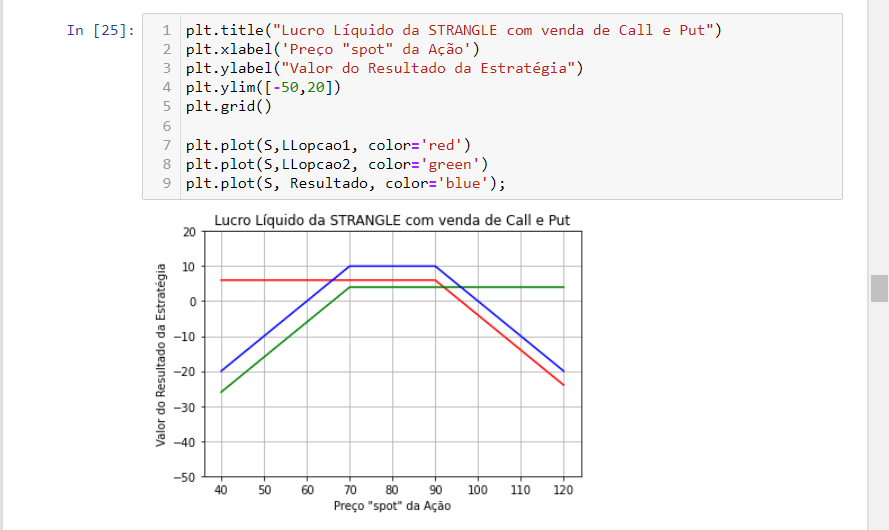Click the chart title above the plot
The height and width of the screenshot is (530, 889).
point(392,220)
